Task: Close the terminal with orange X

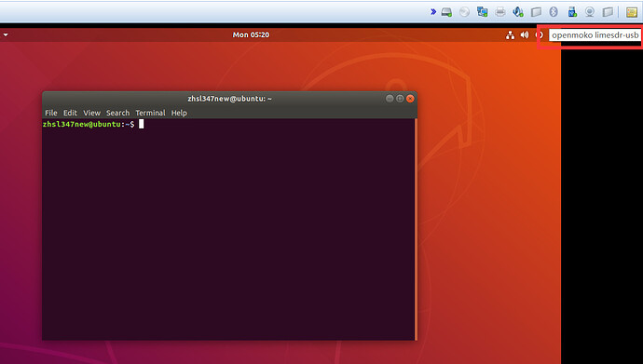Action: coord(410,99)
